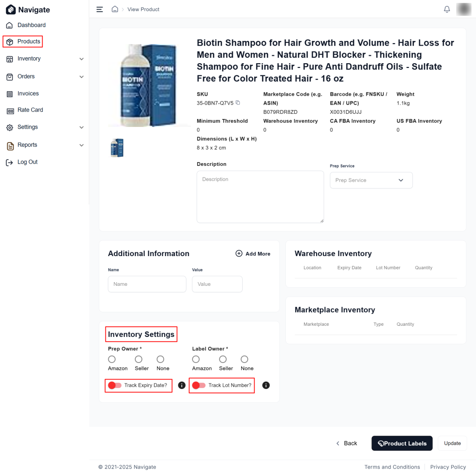Click the plus circle icon beside Add More
The width and height of the screenshot is (476, 475).
tap(239, 253)
